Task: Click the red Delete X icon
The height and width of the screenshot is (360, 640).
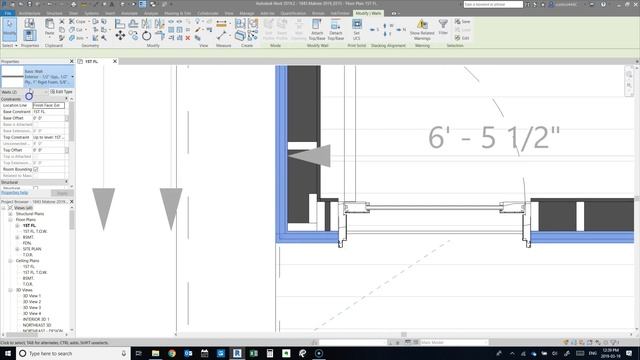Action: 188,38
